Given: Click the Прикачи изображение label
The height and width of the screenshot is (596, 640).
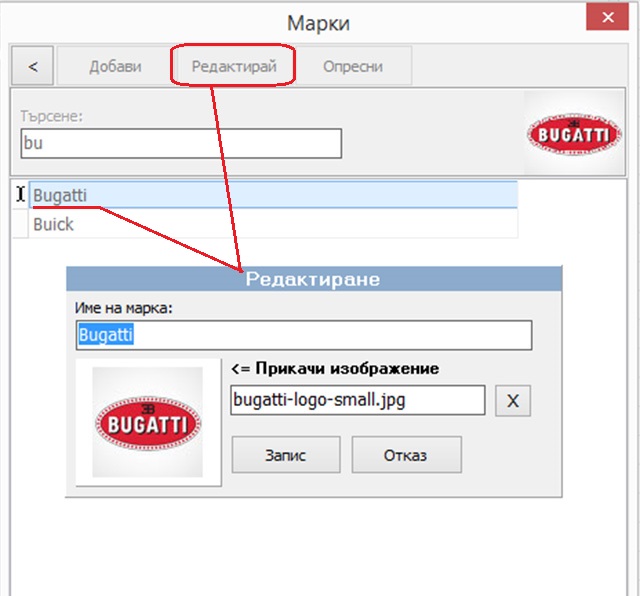Looking at the screenshot, I should coord(335,369).
